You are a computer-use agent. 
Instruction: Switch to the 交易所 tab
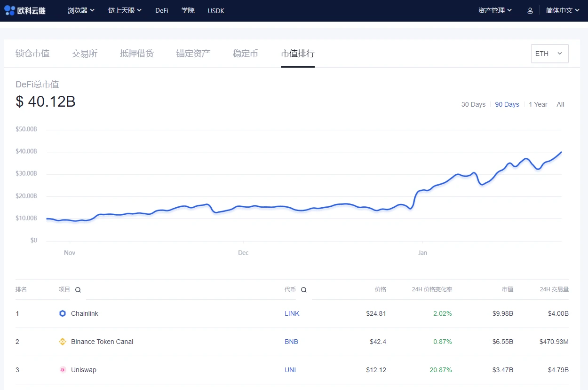85,54
